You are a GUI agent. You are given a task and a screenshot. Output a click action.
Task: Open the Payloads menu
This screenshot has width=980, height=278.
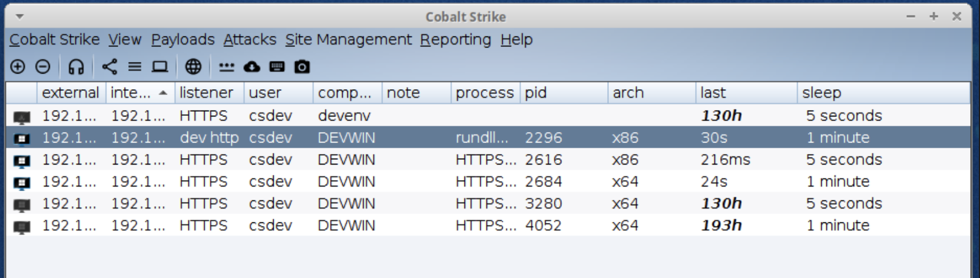coord(183,40)
